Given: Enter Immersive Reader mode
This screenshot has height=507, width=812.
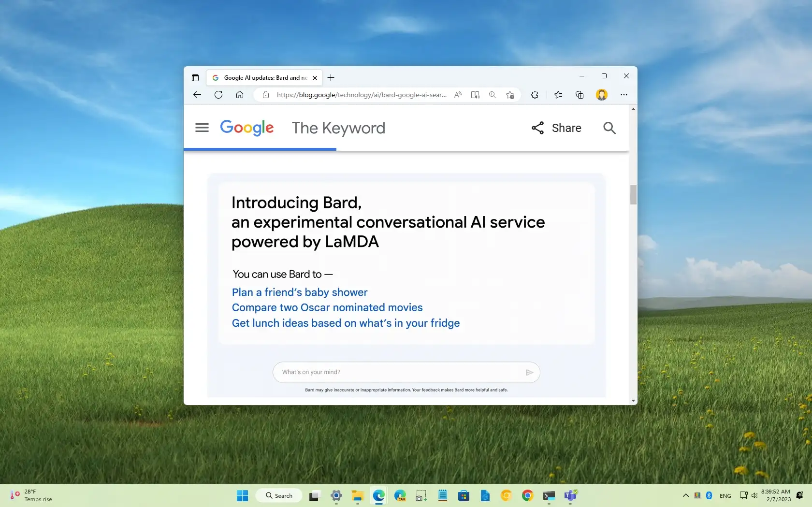Looking at the screenshot, I should [475, 95].
